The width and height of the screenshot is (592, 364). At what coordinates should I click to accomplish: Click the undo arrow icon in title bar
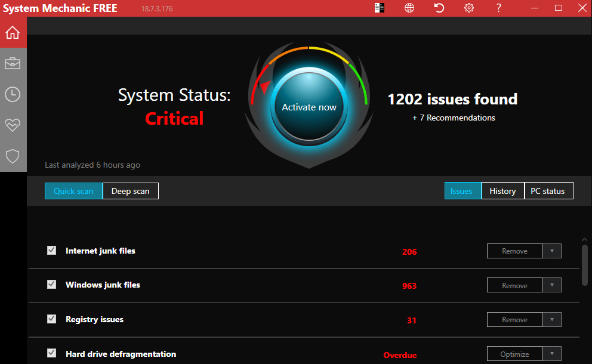point(439,8)
